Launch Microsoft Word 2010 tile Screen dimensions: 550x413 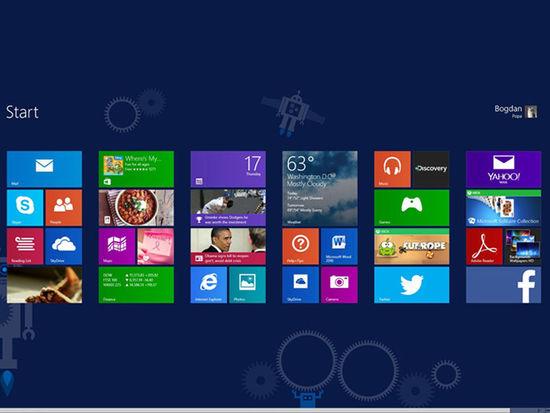pos(339,246)
